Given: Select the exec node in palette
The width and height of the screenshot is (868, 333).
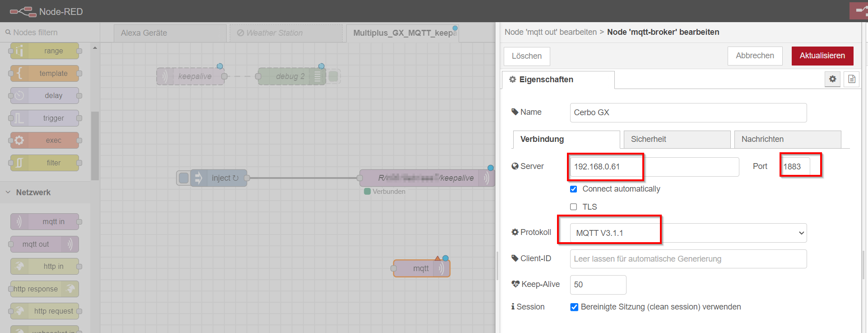Looking at the screenshot, I should (x=44, y=141).
